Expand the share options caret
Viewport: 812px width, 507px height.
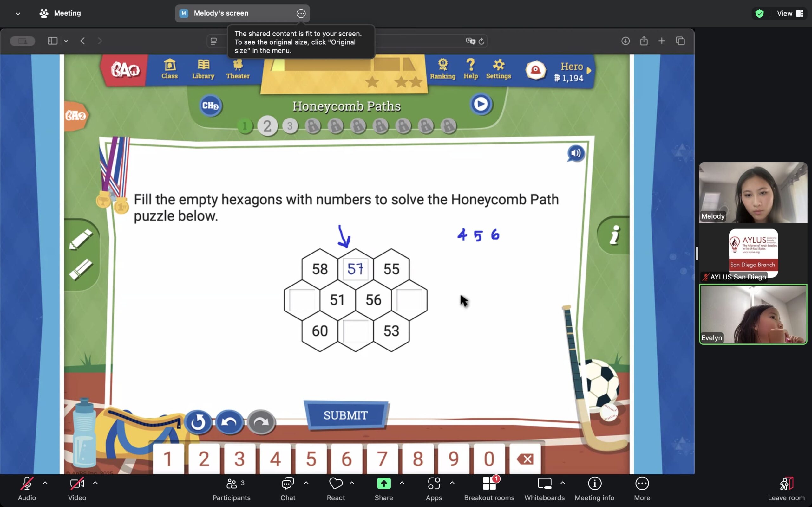(x=402, y=483)
